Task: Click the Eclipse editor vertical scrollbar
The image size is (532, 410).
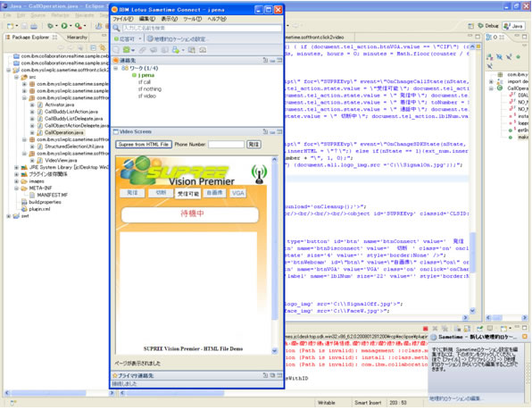Action: tap(472, 179)
